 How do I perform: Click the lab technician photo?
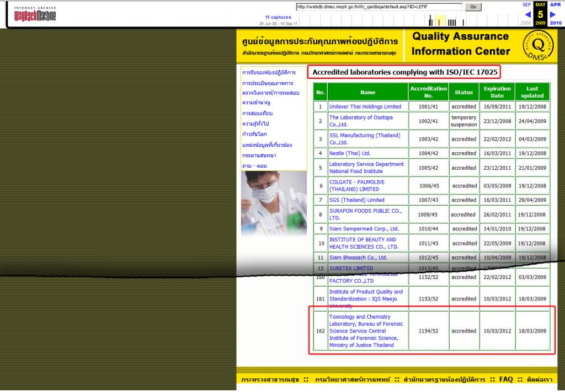click(274, 204)
